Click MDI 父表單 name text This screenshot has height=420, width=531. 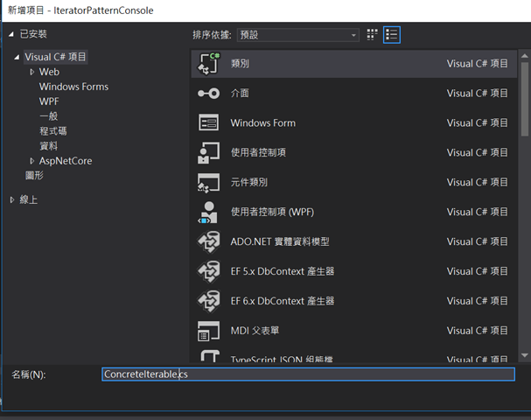pos(255,331)
